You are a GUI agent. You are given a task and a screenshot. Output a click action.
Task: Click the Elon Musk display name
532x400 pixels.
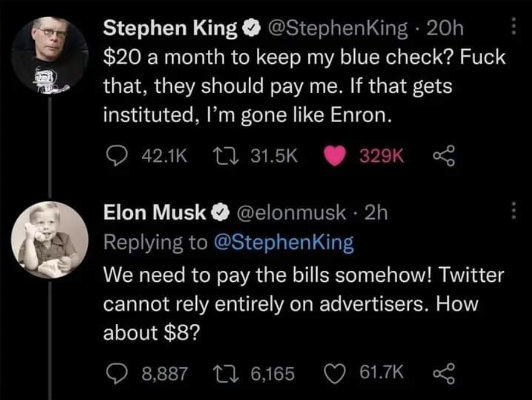[x=155, y=213]
